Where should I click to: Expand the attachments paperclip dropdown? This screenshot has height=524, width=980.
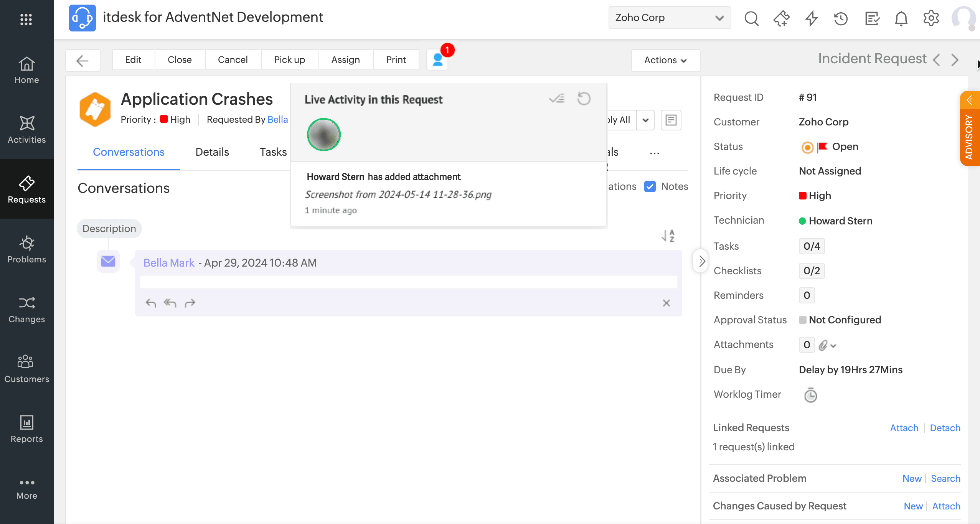[827, 345]
